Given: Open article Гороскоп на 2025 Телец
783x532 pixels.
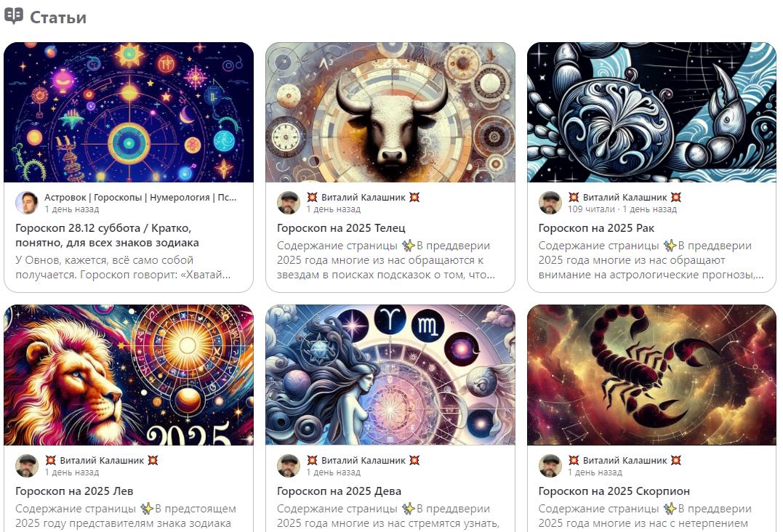Looking at the screenshot, I should (x=341, y=228).
